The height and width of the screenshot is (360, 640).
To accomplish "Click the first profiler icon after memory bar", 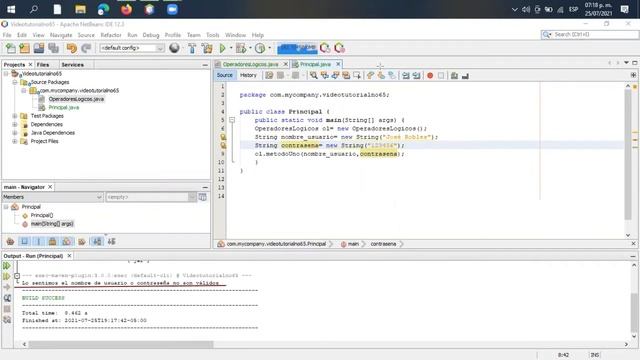I will [x=325, y=48].
